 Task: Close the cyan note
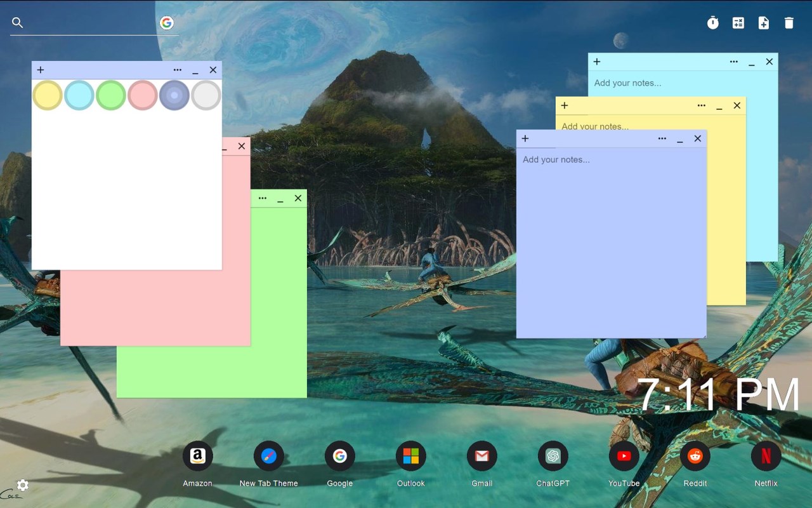click(769, 62)
